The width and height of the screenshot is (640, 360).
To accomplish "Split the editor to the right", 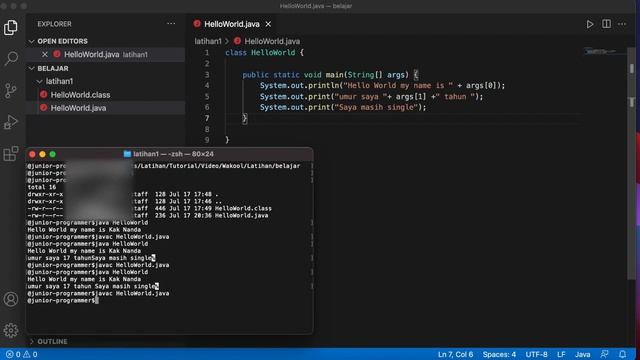I will 607,24.
